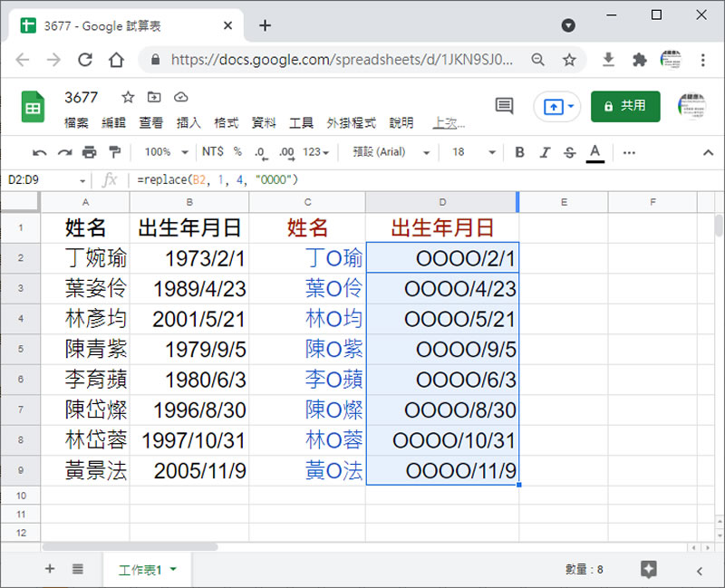Click the Explore icon at bottom right
The width and height of the screenshot is (725, 588).
[x=648, y=569]
